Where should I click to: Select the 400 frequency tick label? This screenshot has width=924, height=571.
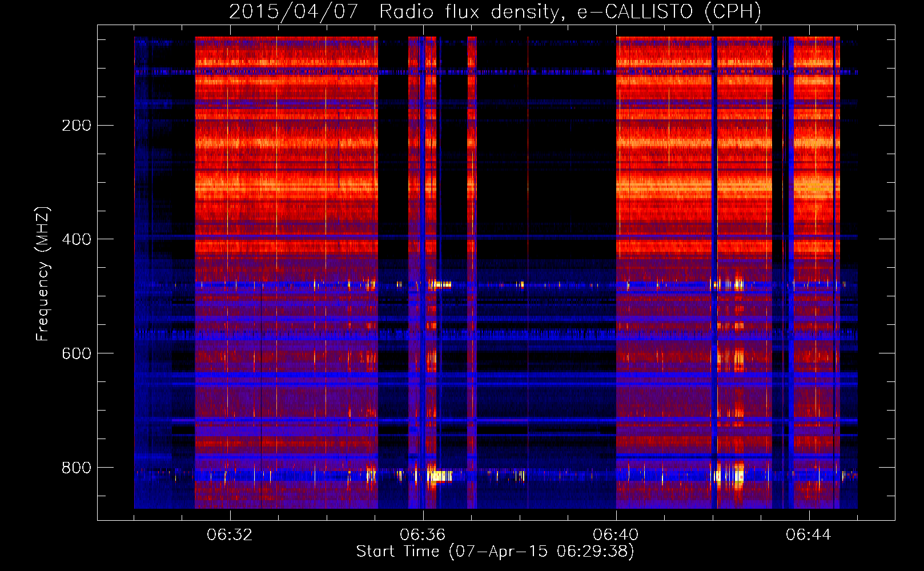pyautogui.click(x=77, y=239)
